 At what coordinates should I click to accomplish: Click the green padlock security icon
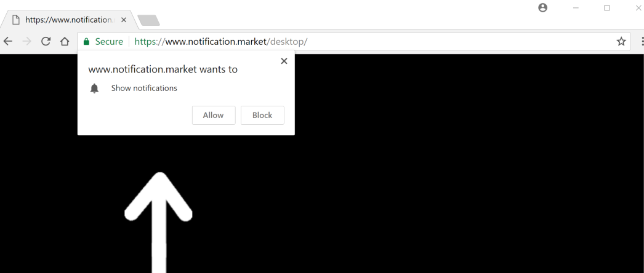86,41
